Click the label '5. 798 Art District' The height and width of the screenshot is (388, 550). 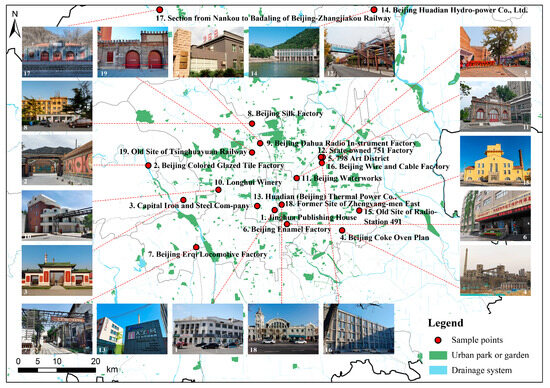pyautogui.click(x=358, y=158)
